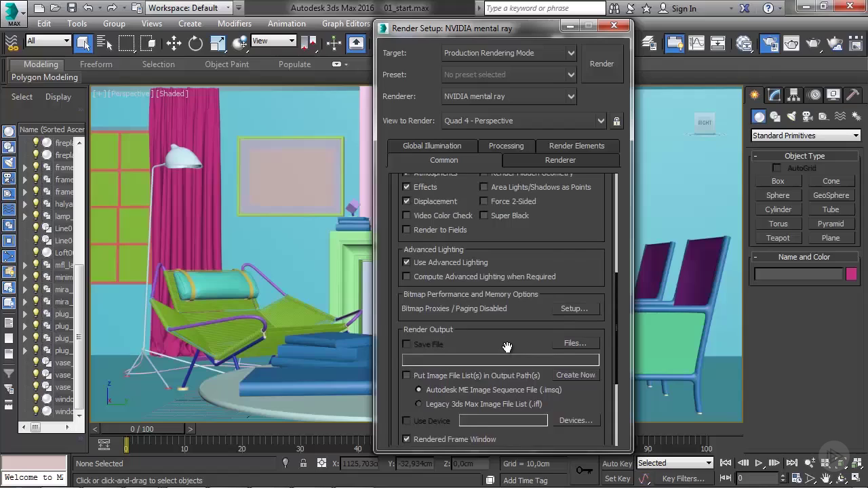Open the Create command panel tab
Viewport: 868px width, 488px height.
click(x=754, y=95)
